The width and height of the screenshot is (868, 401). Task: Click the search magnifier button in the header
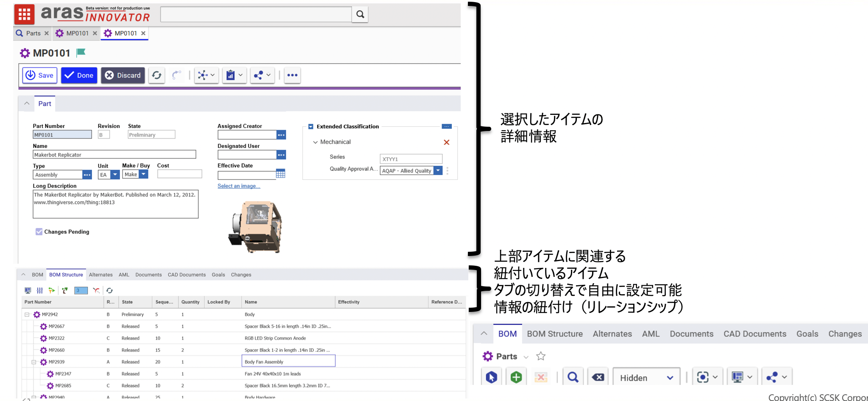[x=360, y=14]
